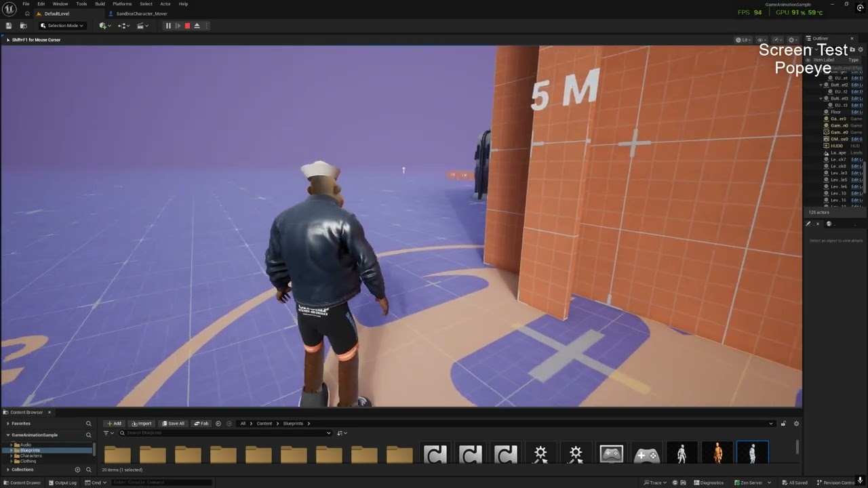Toggle the Lit view mode button
Viewport: 868px width, 488px height.
click(x=743, y=40)
